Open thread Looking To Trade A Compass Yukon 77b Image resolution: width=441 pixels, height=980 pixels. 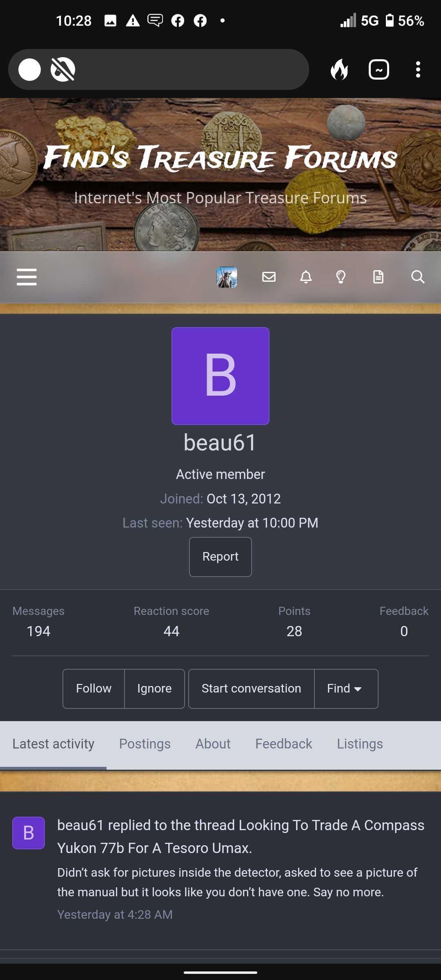pyautogui.click(x=241, y=837)
